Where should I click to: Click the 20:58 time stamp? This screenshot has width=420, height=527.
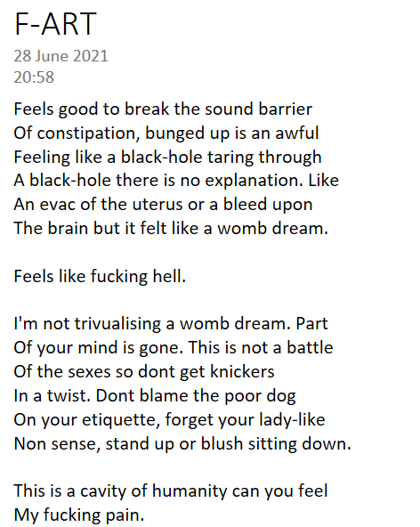click(34, 77)
